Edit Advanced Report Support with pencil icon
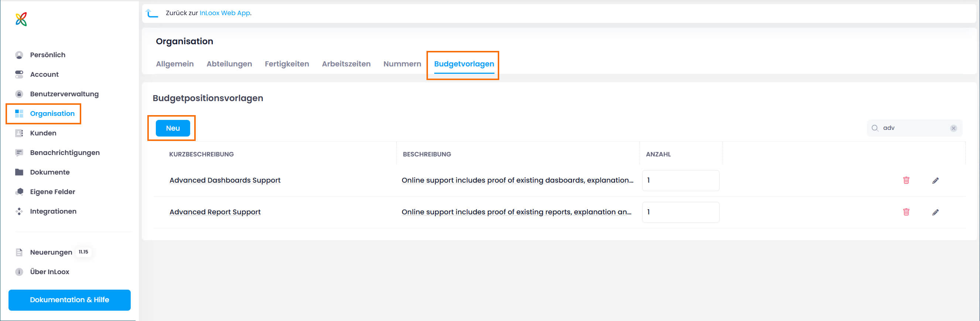The height and width of the screenshot is (321, 980). [x=935, y=212]
